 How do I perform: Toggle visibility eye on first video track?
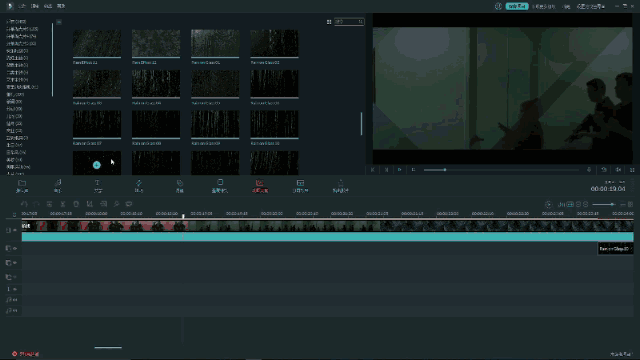15,230
